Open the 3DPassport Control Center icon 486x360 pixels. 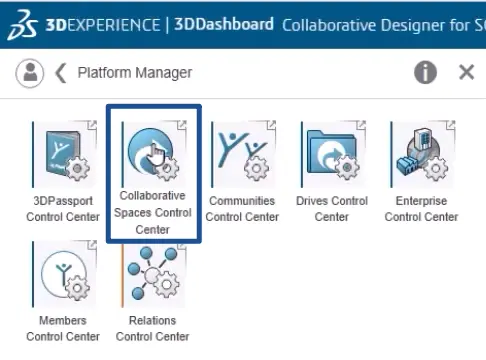pos(65,155)
